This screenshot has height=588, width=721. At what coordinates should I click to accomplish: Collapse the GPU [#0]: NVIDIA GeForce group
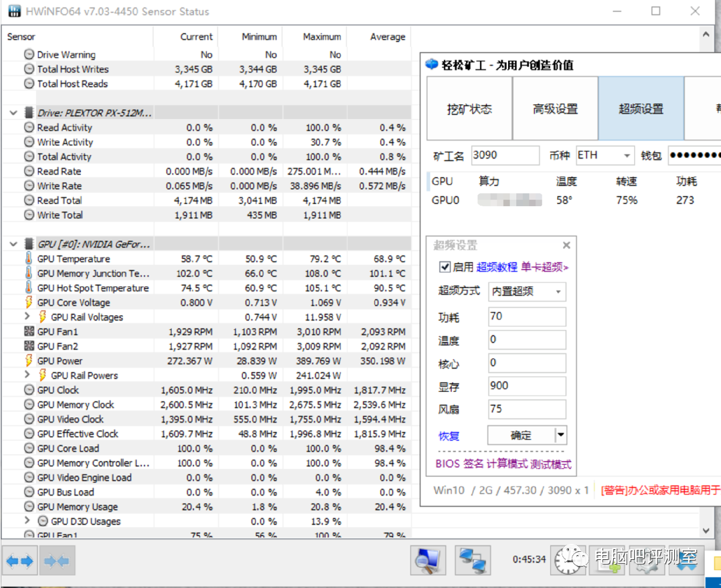pyautogui.click(x=13, y=244)
